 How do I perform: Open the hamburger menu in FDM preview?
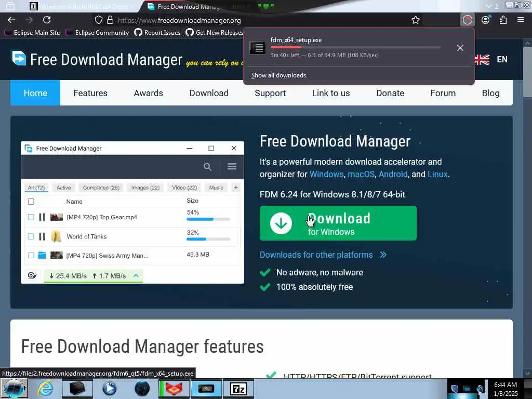(232, 166)
